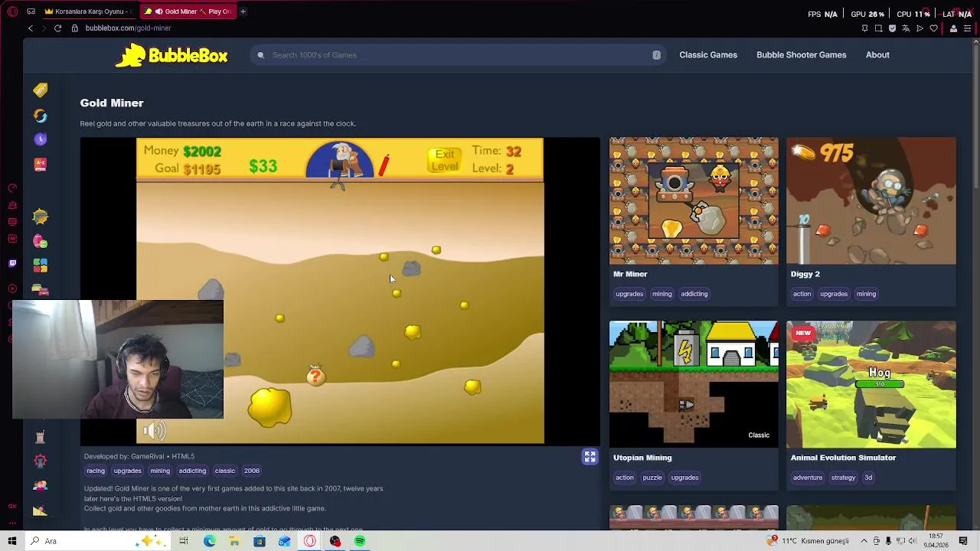Click the search magnifier icon
This screenshot has height=551, width=980.
pyautogui.click(x=261, y=55)
